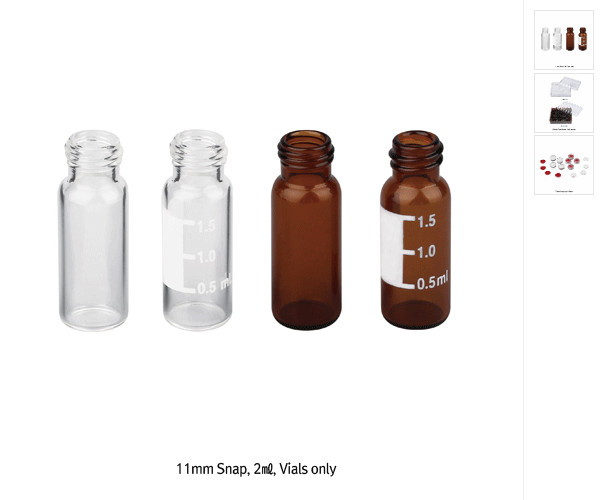Click the amber vials in first thumbnail
This screenshot has width=601, height=500.
point(576,39)
